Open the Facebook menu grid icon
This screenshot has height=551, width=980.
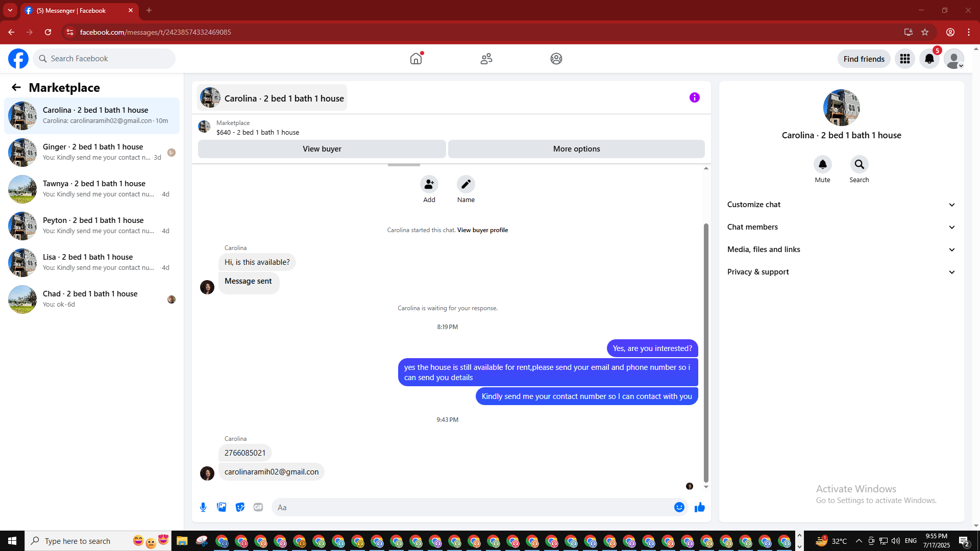[x=905, y=59]
